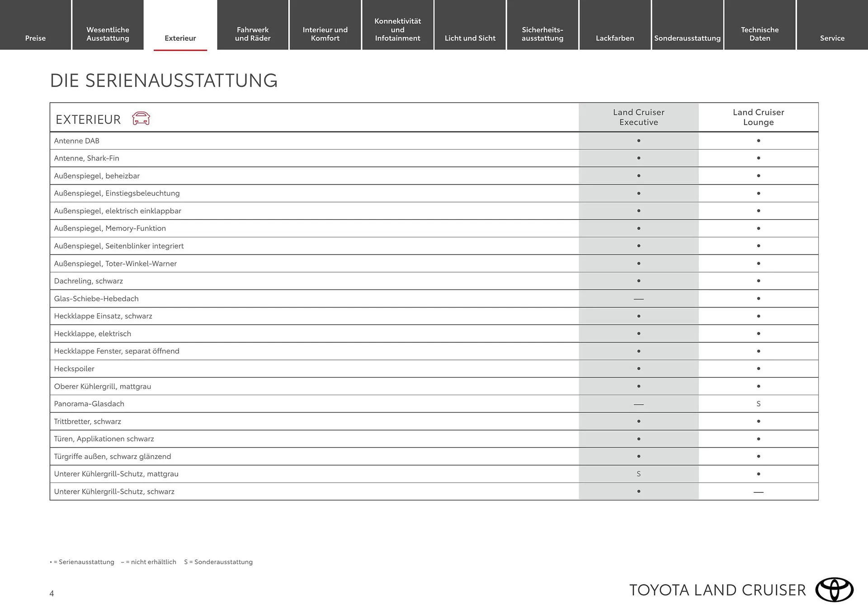Open the Service tab
This screenshot has height=614, width=868.
[x=832, y=38]
